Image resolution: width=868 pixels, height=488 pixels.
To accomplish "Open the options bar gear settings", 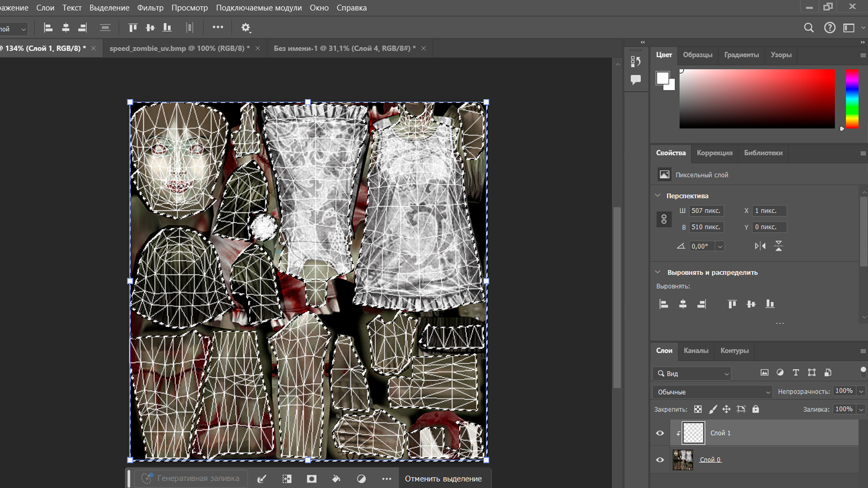I will 245,28.
